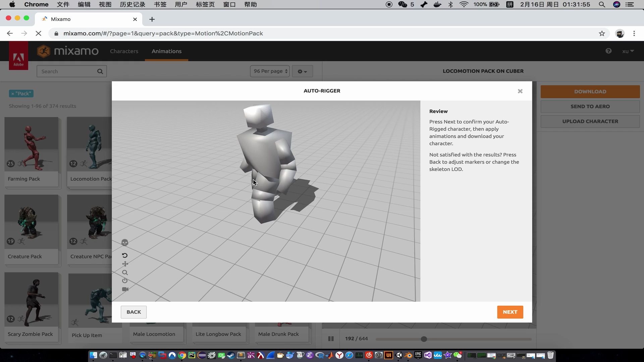Click the BACK button
This screenshot has height=362, width=644.
coord(133,312)
